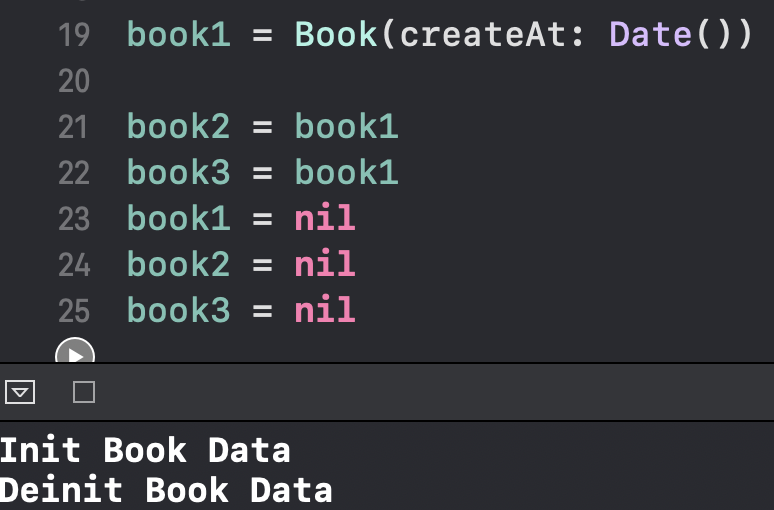Click book1 variable on line 23

179,218
